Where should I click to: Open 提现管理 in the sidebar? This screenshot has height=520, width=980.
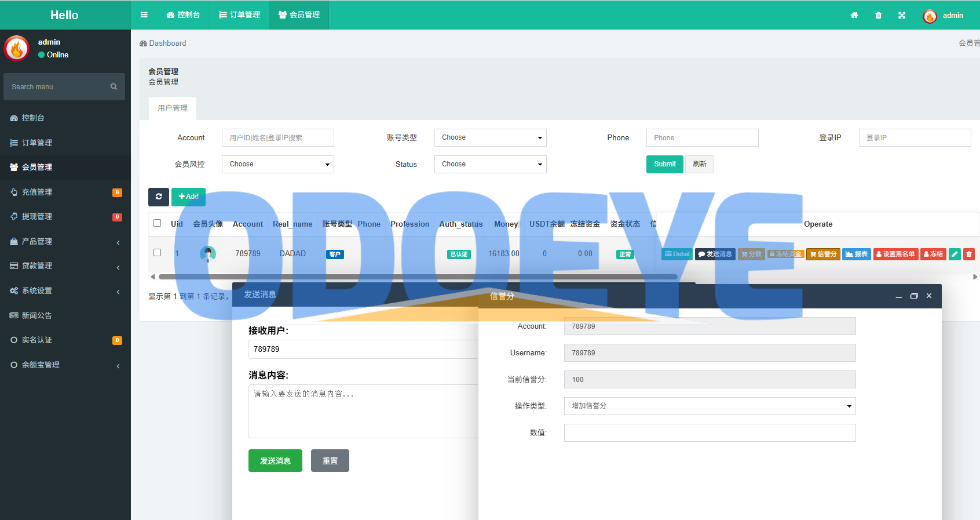coord(65,216)
